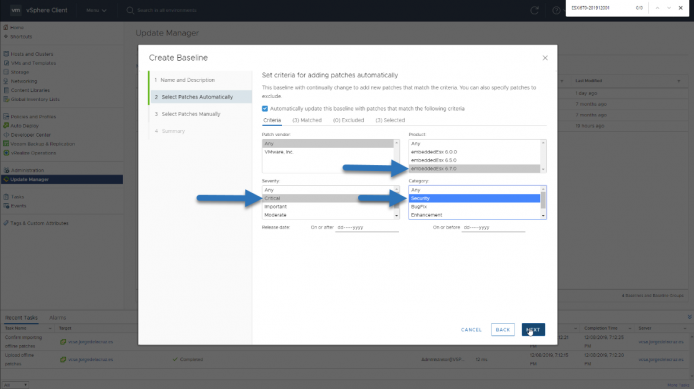Toggle automatically update this baseline checkbox
This screenshot has height=389, width=694.
point(265,108)
